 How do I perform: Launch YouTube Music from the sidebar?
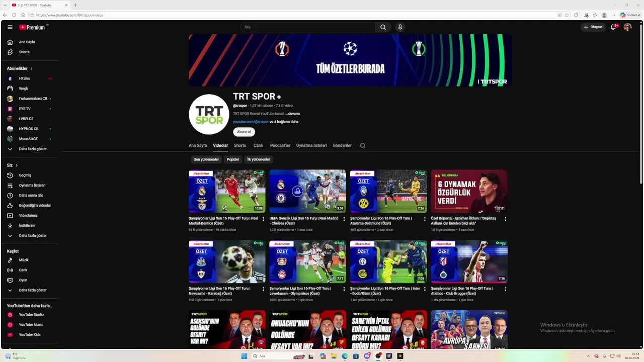(30, 325)
